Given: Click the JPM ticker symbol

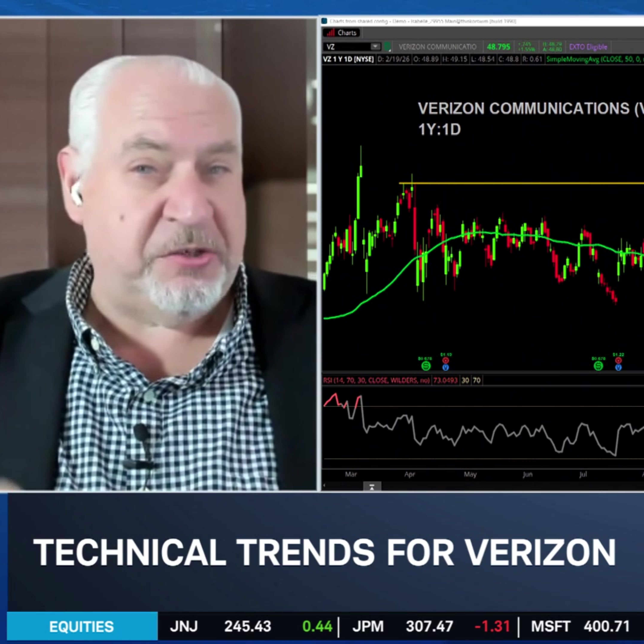Looking at the screenshot, I should [x=368, y=627].
